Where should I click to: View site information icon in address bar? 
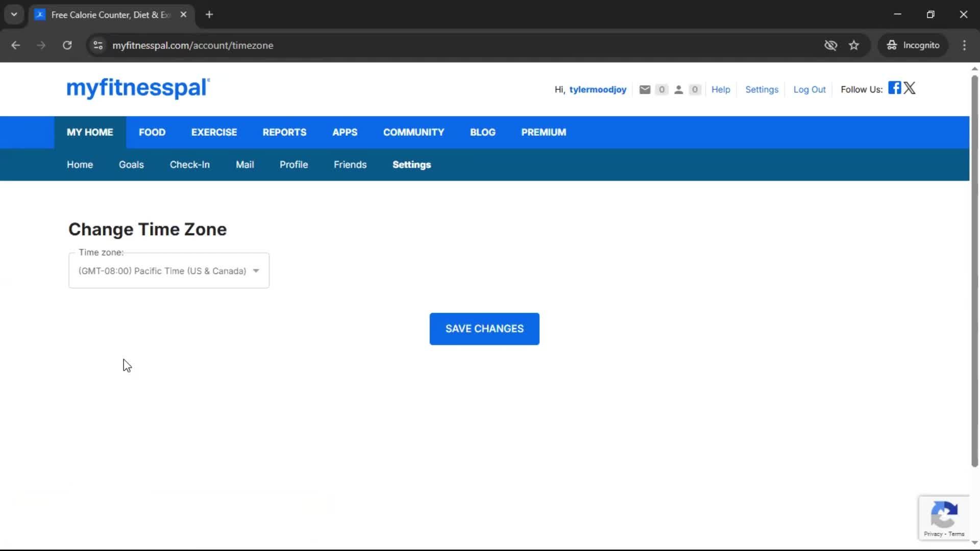[98, 45]
